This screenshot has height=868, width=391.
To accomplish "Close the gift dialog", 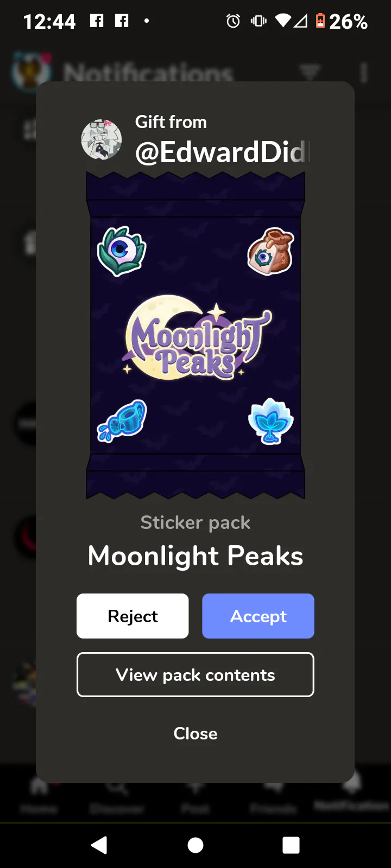I will 195,733.
